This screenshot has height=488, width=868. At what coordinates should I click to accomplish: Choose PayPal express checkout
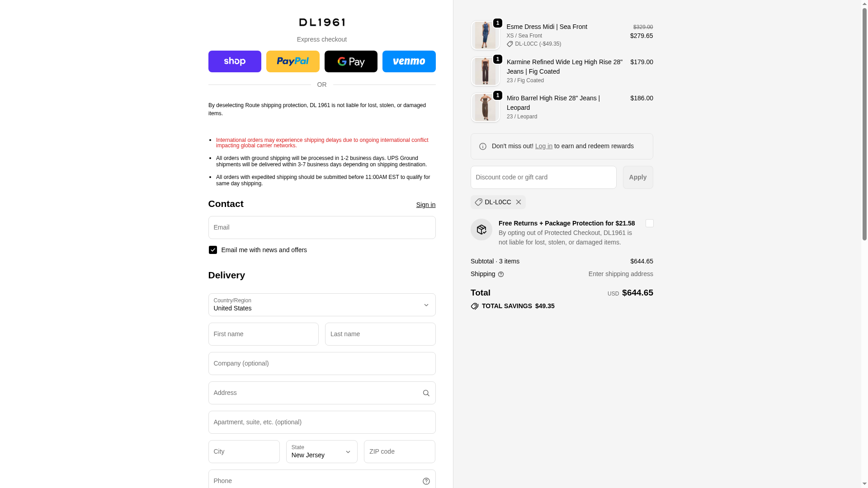[x=292, y=61]
